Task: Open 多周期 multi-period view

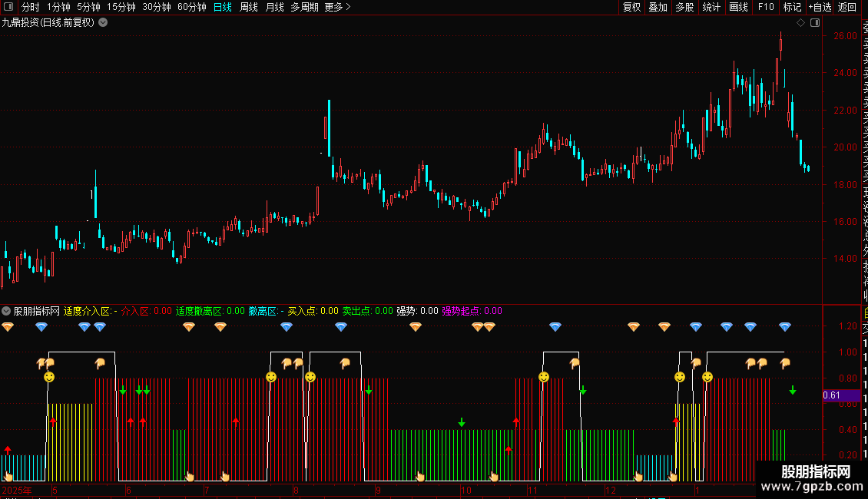Action: click(304, 7)
